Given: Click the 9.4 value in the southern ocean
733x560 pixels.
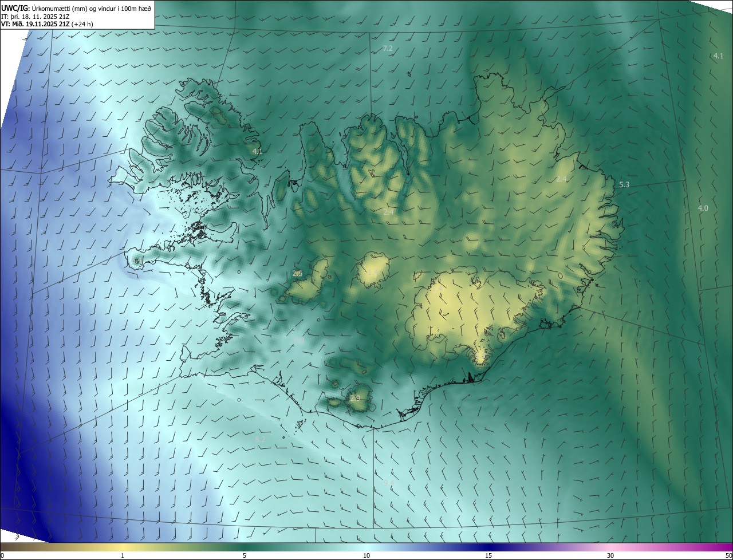Looking at the screenshot, I should [389, 483].
